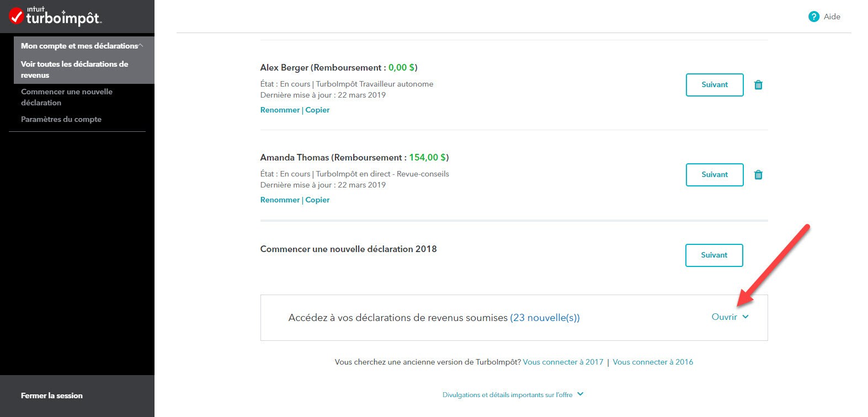Click TurboImpôt en direct - Revue-conseils status line
The height and width of the screenshot is (417, 868).
[382, 174]
